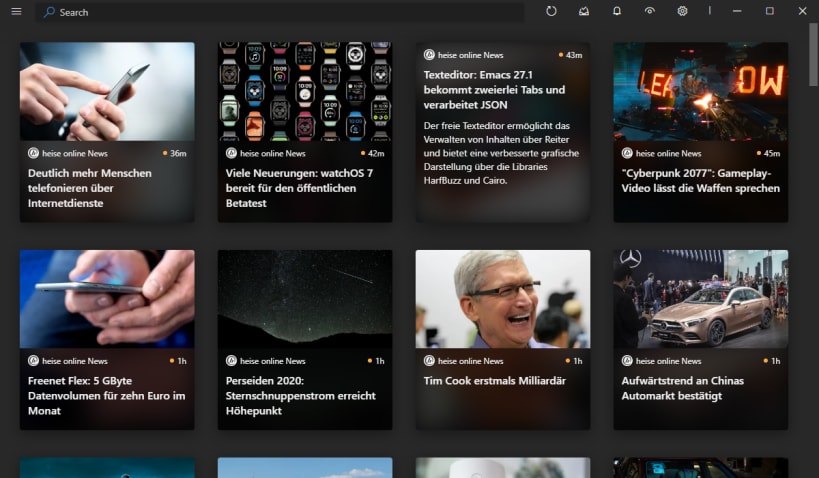Click 'heise online News' on Internetdienste card
Image resolution: width=819 pixels, height=478 pixels.
point(75,154)
